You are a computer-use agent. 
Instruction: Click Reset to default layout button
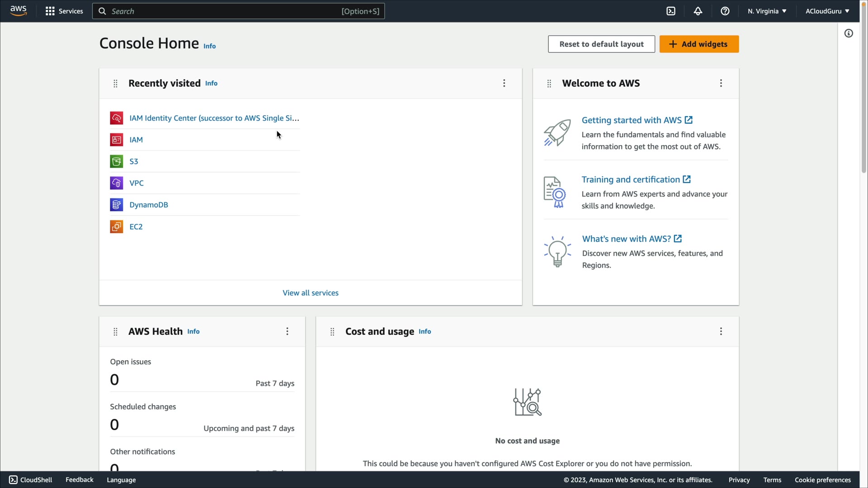[x=601, y=44]
